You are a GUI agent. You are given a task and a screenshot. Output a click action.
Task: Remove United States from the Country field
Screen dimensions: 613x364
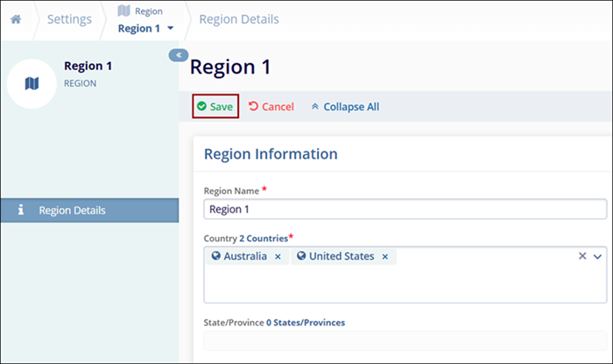point(384,256)
